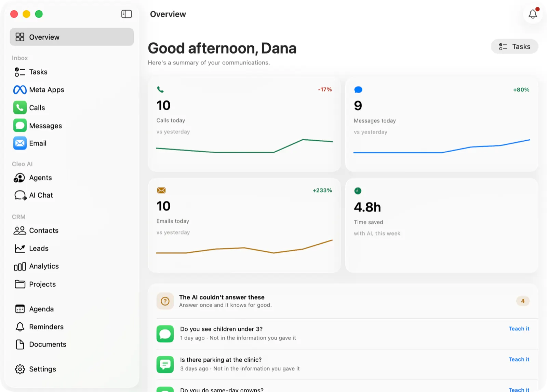Click the Agenda calendar icon
Image resolution: width=547 pixels, height=392 pixels.
[20, 309]
